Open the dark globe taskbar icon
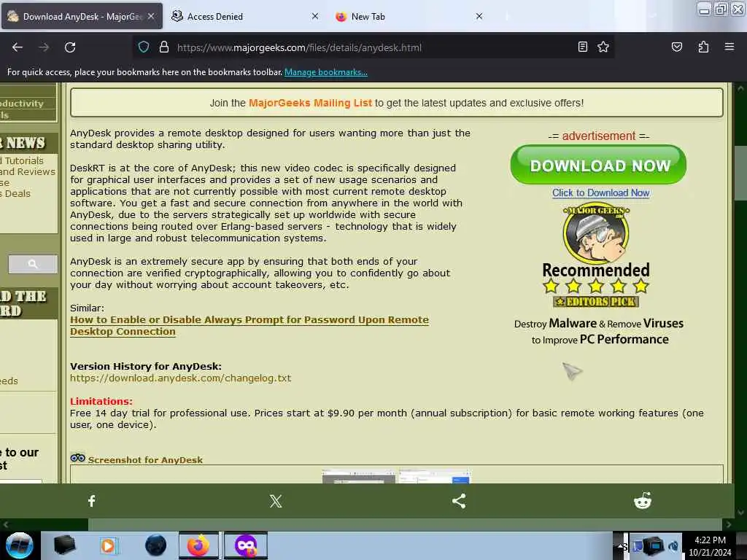The image size is (747, 560). [156, 545]
